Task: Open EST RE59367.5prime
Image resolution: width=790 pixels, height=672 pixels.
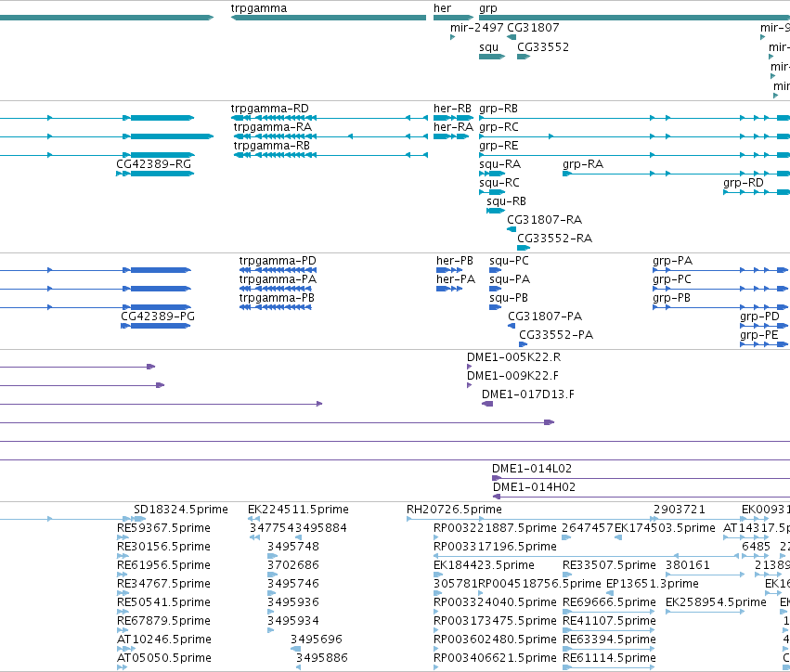Action: (163, 528)
